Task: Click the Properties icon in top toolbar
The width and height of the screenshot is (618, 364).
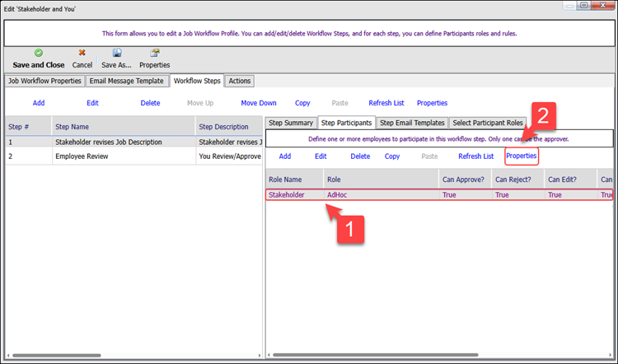Action: pos(155,53)
